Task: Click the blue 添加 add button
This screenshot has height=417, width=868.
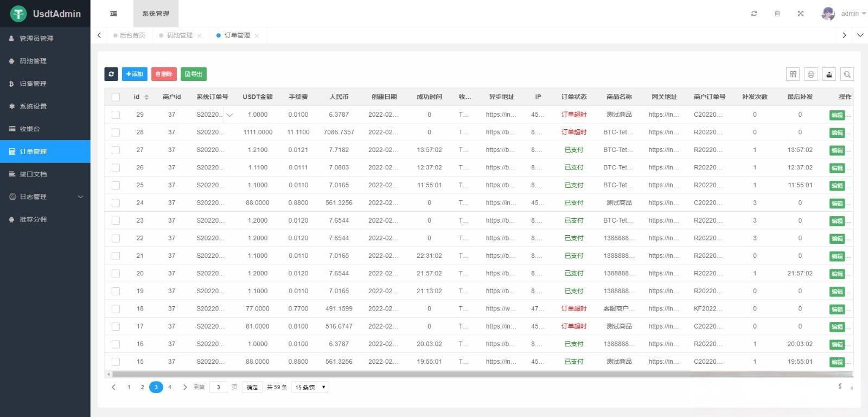Action: coord(135,74)
